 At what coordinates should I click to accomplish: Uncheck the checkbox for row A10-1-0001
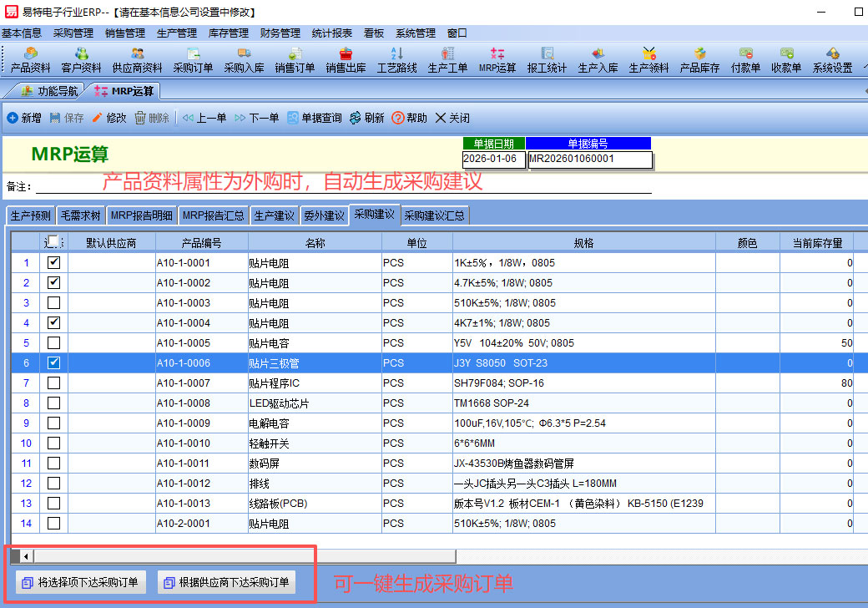click(53, 263)
